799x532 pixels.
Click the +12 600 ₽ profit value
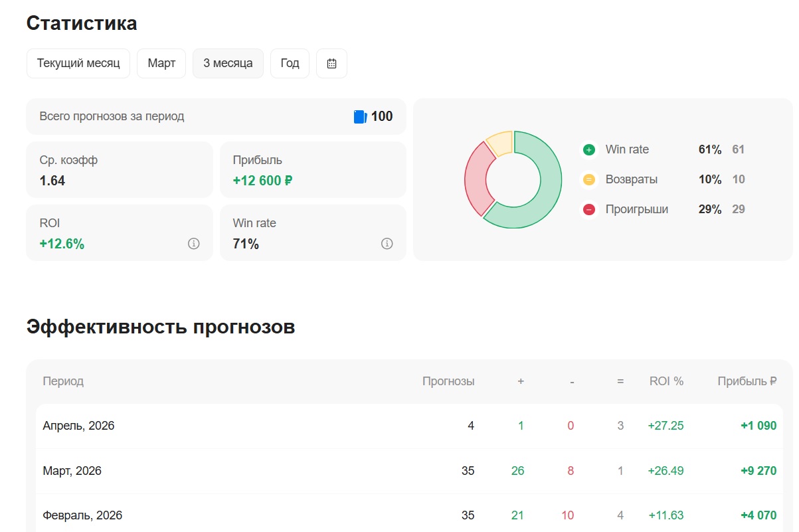click(x=262, y=181)
